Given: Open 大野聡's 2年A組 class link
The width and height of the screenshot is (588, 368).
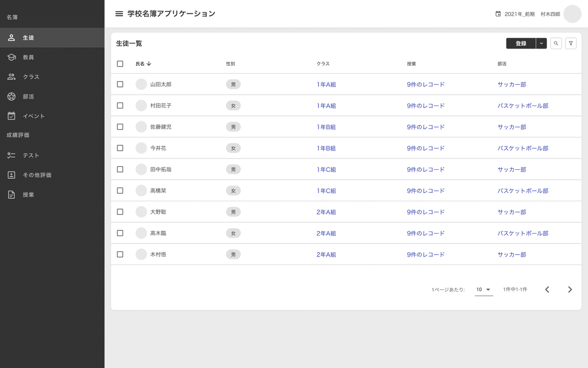Looking at the screenshot, I should click(326, 212).
